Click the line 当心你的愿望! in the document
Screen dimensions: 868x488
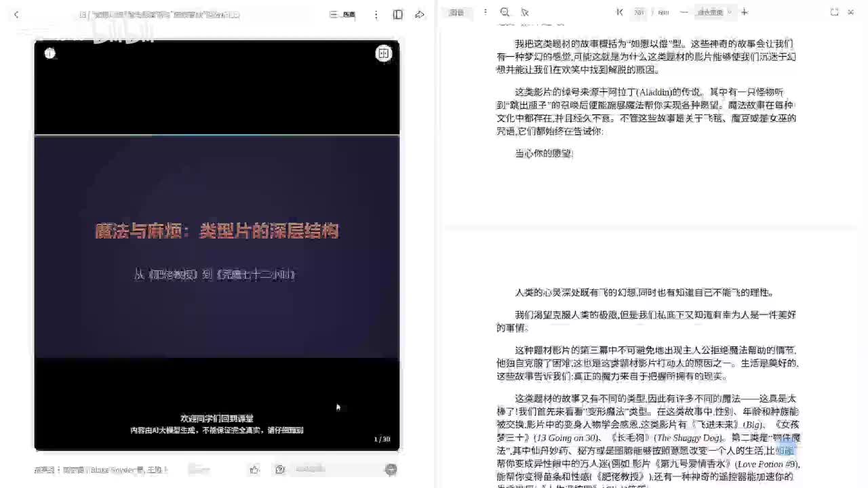coord(545,154)
